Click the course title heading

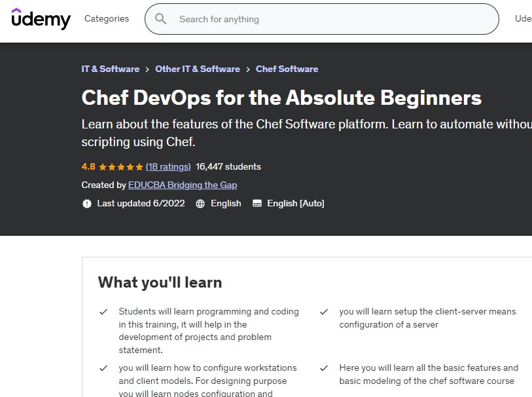[281, 98]
